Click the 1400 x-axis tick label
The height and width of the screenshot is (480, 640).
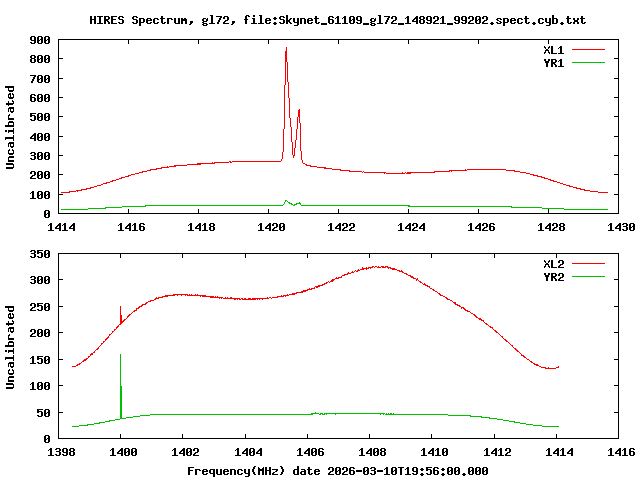[x=123, y=452]
